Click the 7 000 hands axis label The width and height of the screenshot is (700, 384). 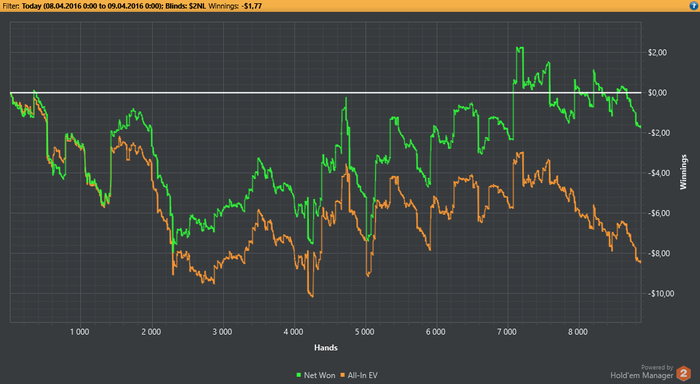pyautogui.click(x=507, y=332)
